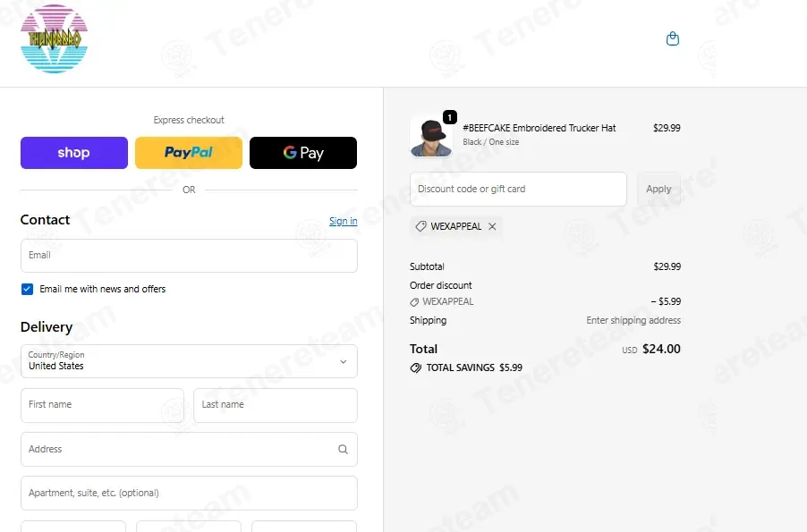Screen dimensions: 807x532
Task: Apply the discount code
Action: point(658,189)
